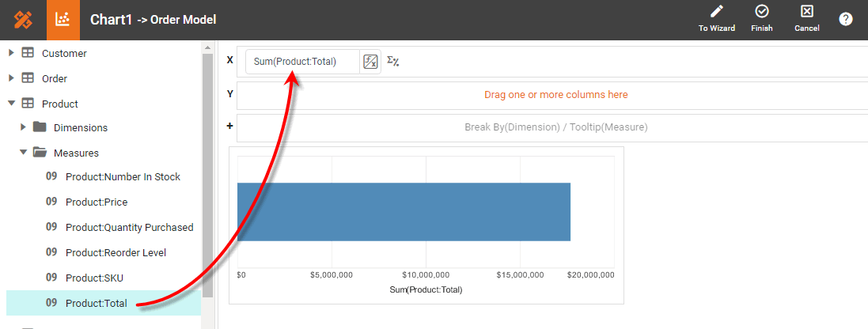This screenshot has height=329, width=868.
Task: Click the Y axis drop area
Action: (x=555, y=95)
